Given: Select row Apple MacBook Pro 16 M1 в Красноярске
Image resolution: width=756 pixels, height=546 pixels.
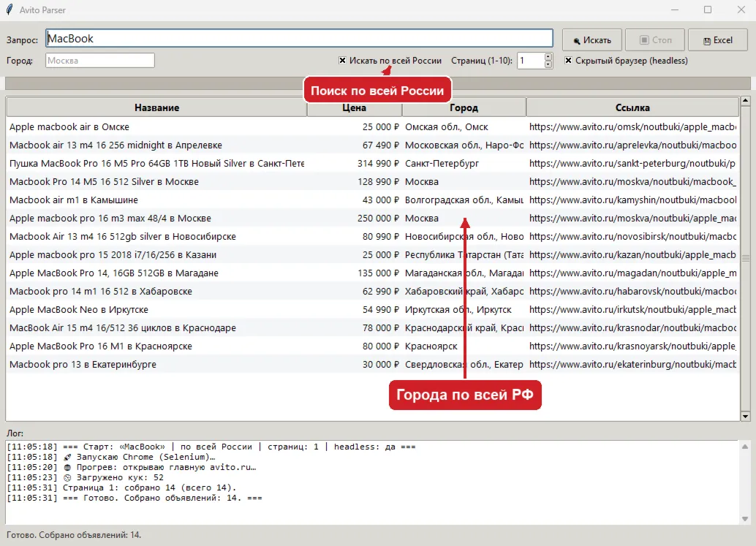Looking at the screenshot, I should 373,346.
